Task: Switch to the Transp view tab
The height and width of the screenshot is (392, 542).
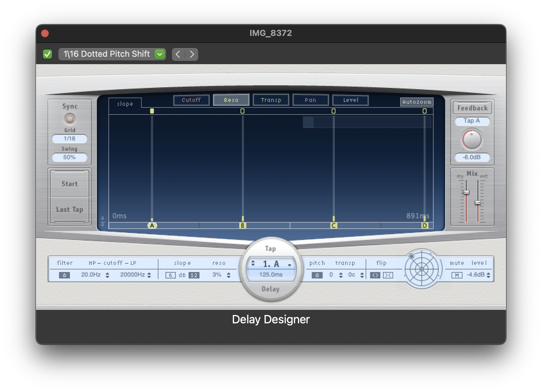Action: tap(271, 100)
